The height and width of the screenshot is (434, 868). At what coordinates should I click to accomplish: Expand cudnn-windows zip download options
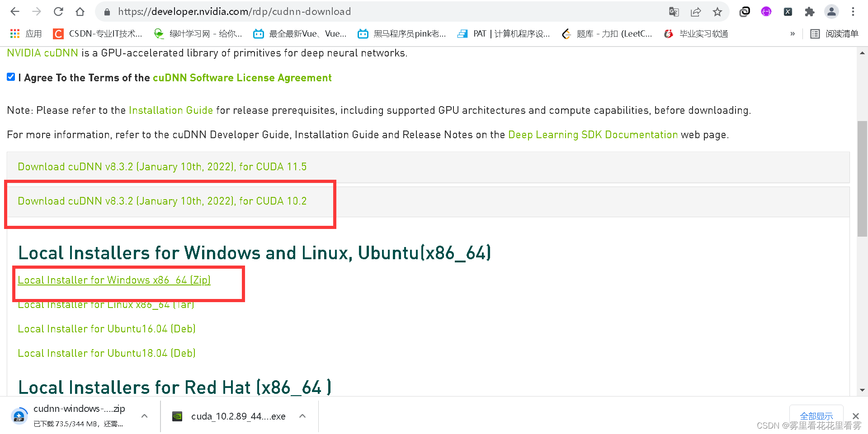pyautogui.click(x=145, y=416)
